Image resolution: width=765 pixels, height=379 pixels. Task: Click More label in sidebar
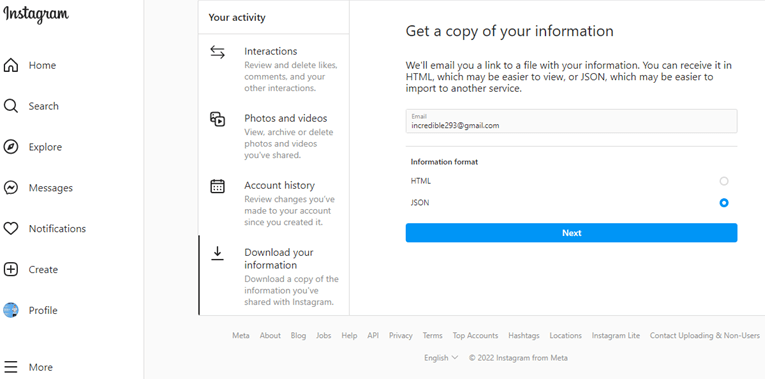[40, 367]
